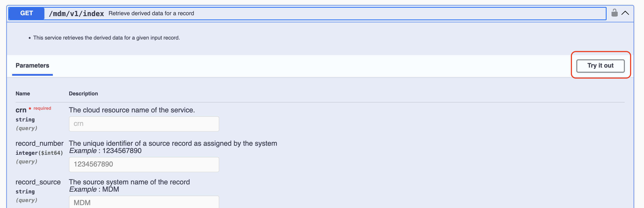
Task: Click the Example MDM text
Action: 94,189
